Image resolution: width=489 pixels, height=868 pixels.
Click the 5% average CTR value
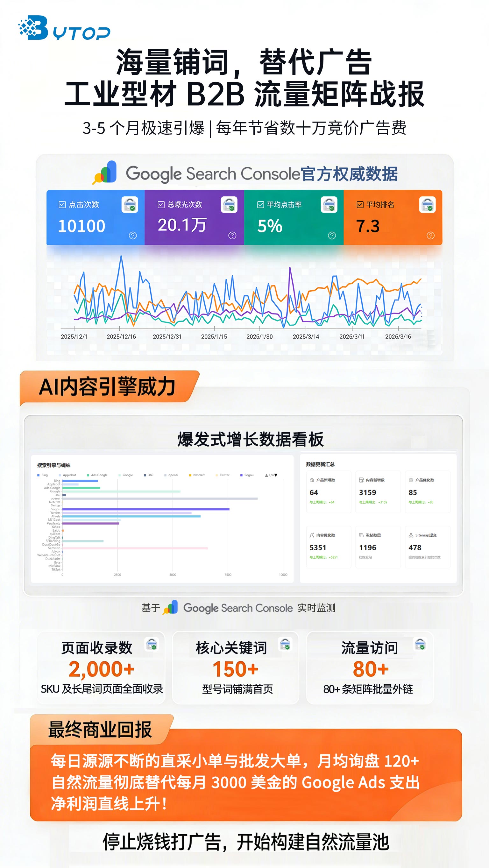[x=270, y=226]
